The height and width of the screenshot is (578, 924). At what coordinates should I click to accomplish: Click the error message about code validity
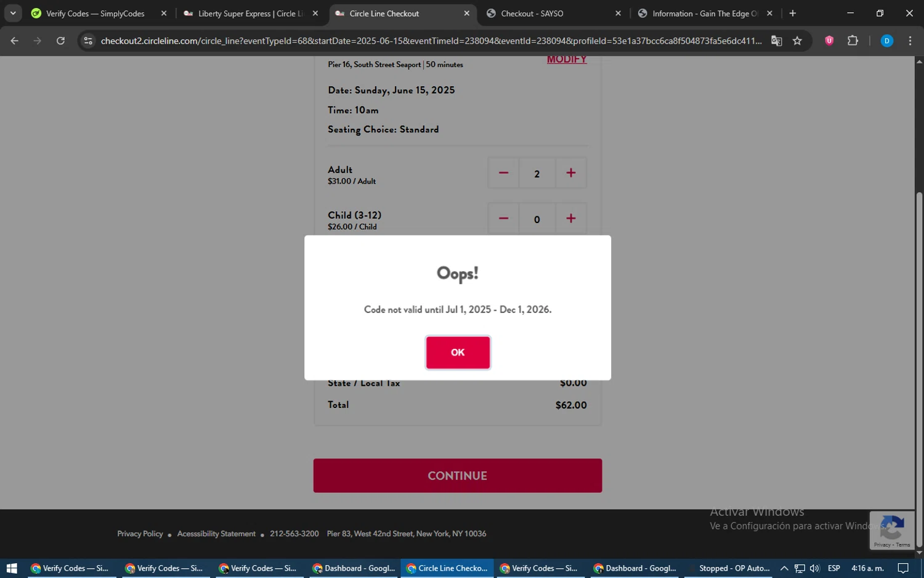click(458, 309)
